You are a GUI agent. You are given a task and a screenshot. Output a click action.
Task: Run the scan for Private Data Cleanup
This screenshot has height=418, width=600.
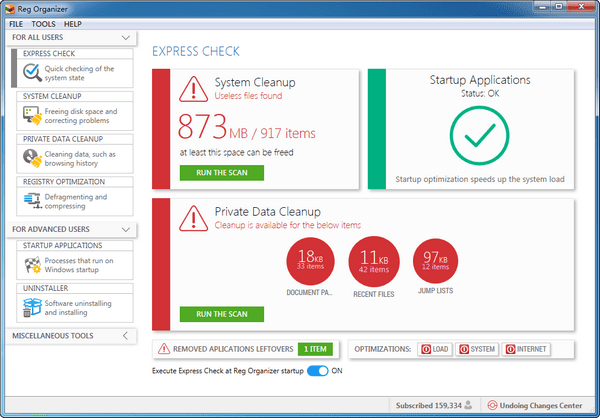pos(222,314)
